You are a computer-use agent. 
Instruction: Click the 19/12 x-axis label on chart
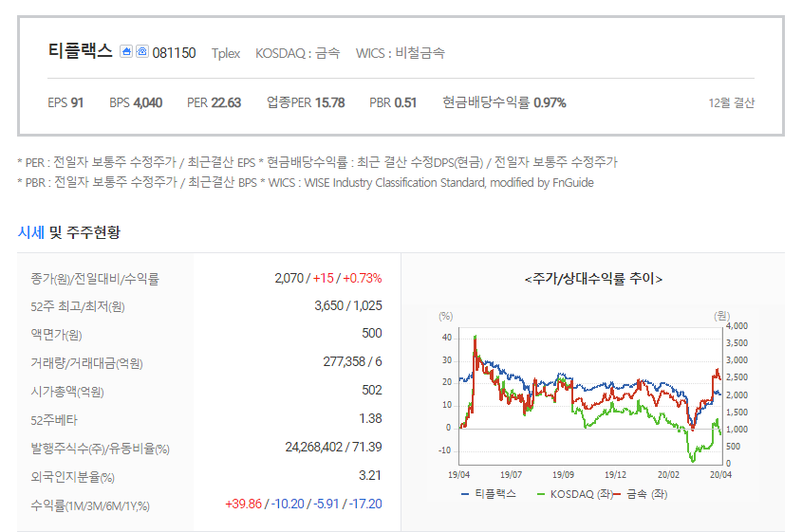pyautogui.click(x=615, y=475)
